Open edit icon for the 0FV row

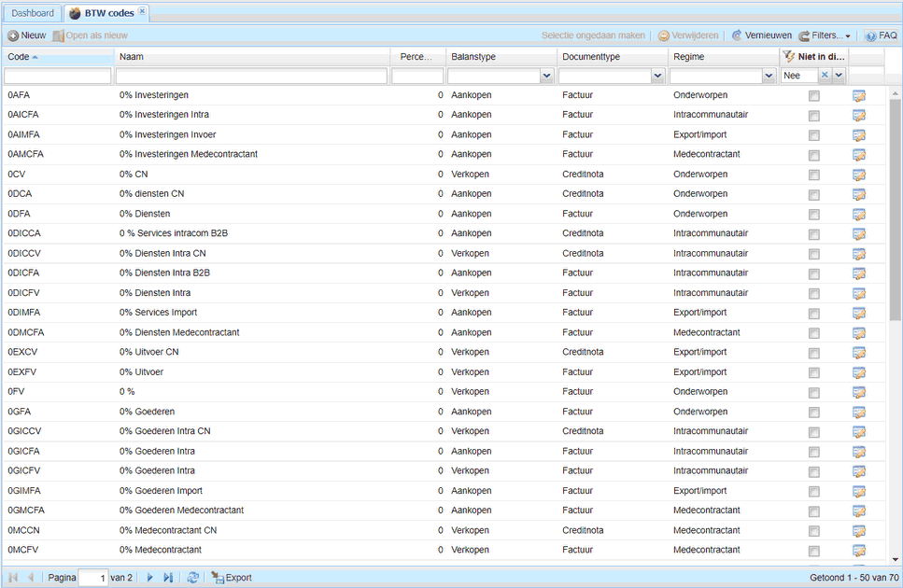point(859,392)
